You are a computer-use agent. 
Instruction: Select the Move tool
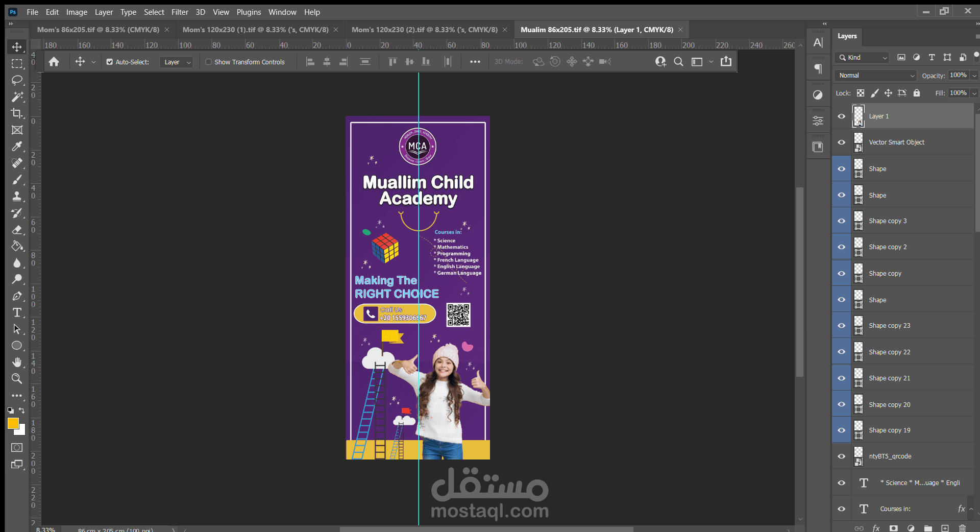click(17, 47)
